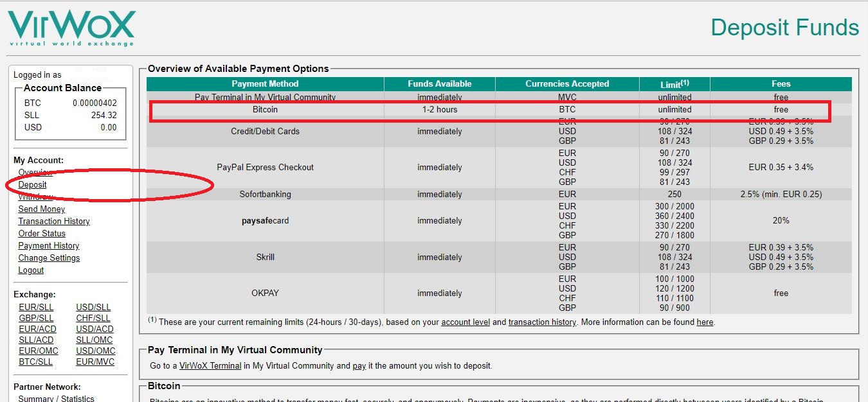This screenshot has height=402, width=868.
Task: Select PayPal Express Checkout payment method
Action: 265,168
